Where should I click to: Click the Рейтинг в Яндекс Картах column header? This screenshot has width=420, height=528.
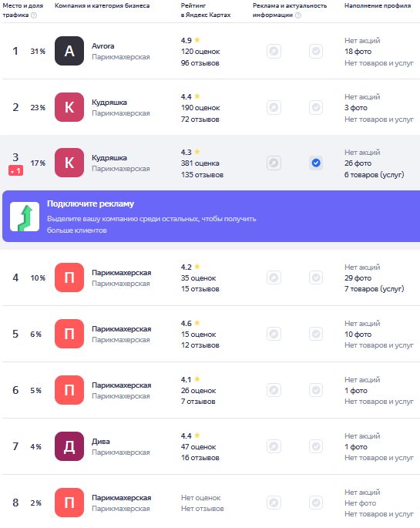[206, 10]
